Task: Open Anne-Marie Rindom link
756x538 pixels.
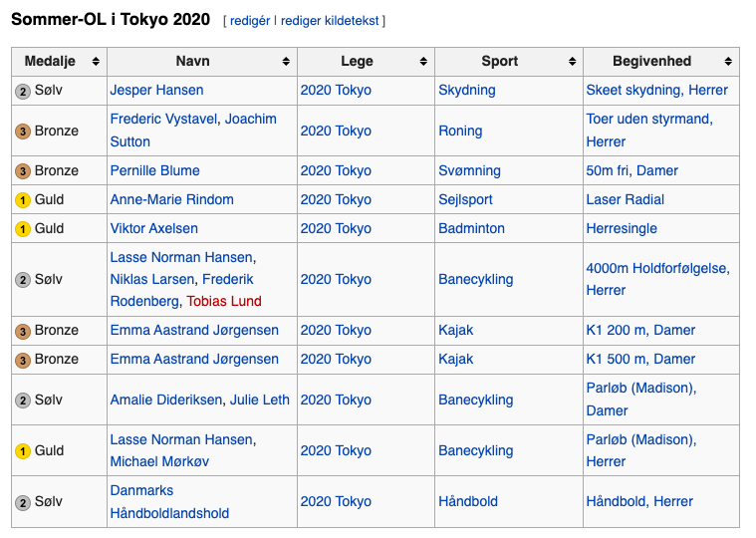Action: (171, 199)
